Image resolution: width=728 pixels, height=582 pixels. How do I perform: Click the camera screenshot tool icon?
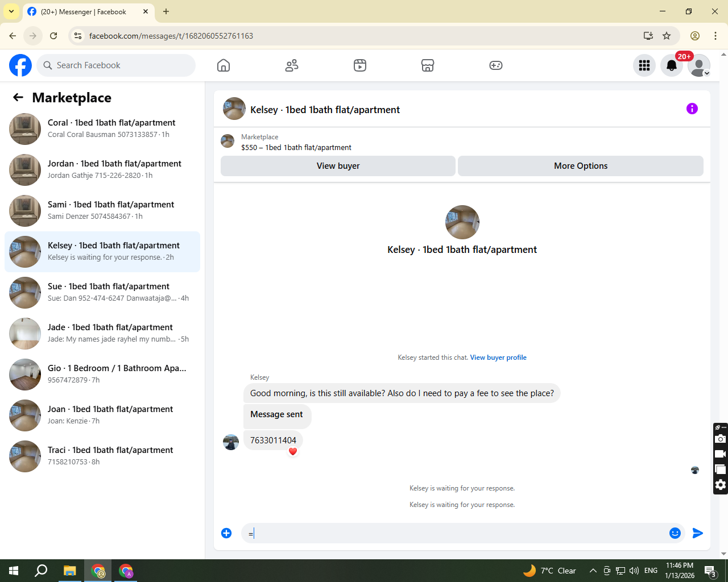click(721, 439)
